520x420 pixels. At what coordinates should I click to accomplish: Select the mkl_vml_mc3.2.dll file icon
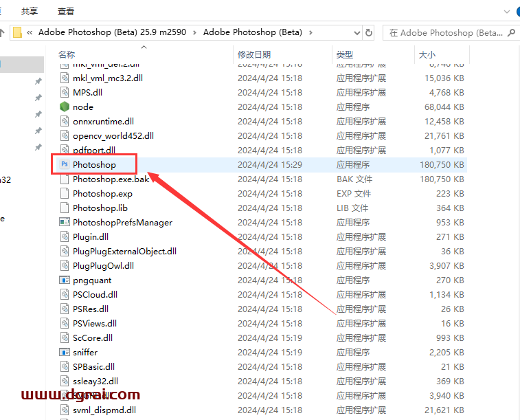click(x=65, y=78)
